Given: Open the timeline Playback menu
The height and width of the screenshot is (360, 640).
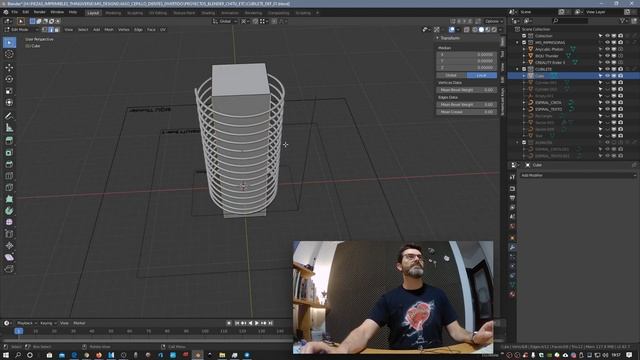Looking at the screenshot, I should (x=26, y=323).
